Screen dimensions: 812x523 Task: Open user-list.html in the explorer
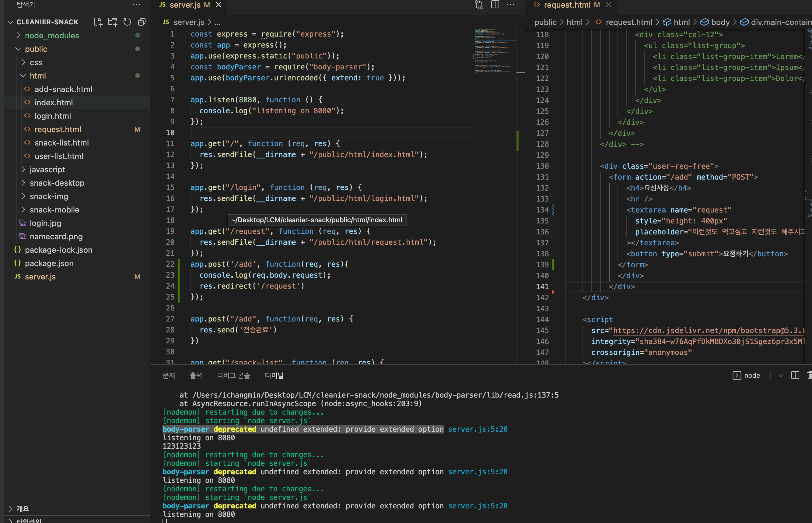tap(59, 156)
